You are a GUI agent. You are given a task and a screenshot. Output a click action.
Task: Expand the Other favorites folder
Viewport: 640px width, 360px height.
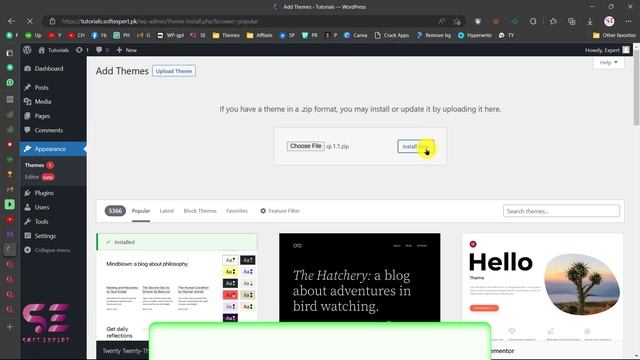point(614,36)
